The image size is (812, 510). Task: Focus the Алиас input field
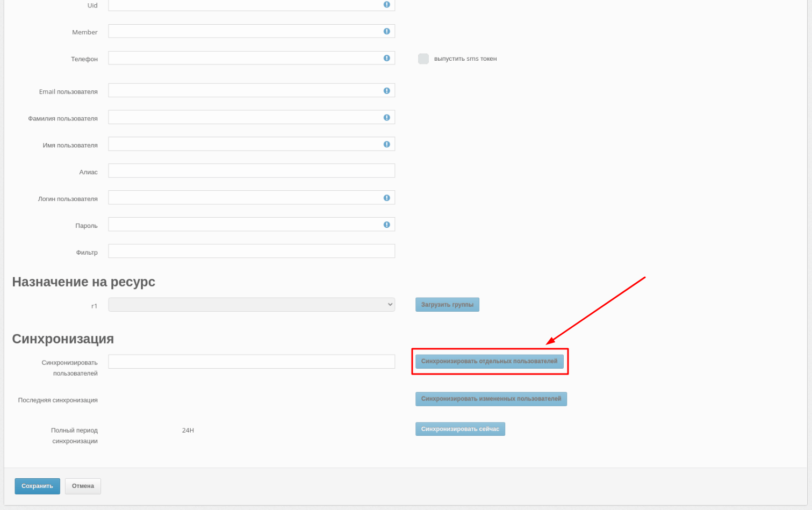pos(251,171)
